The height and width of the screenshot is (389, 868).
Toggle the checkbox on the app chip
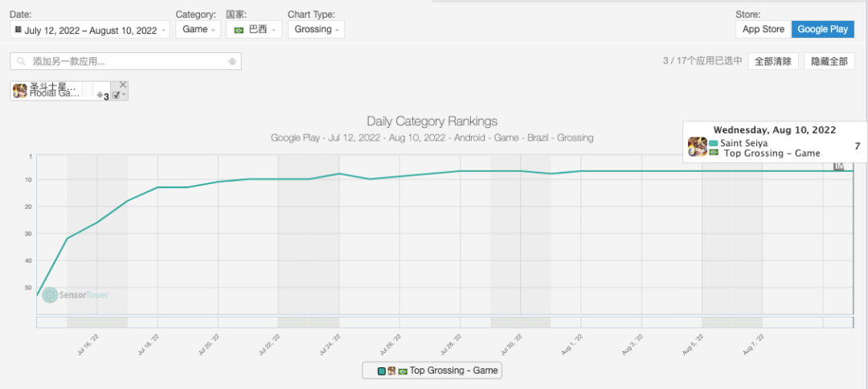click(116, 95)
